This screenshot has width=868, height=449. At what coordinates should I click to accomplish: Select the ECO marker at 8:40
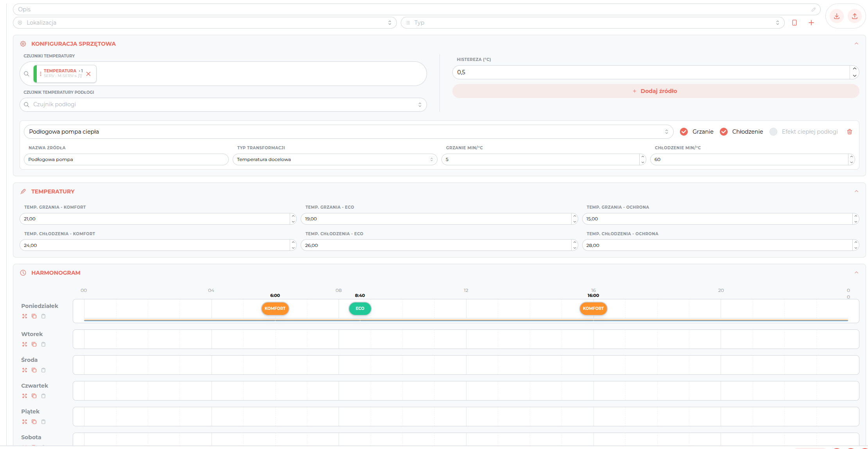tap(360, 308)
